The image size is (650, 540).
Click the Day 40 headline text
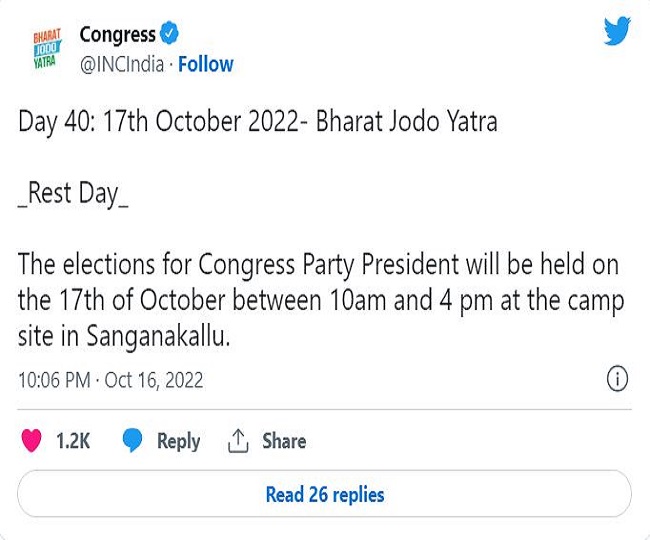click(257, 122)
